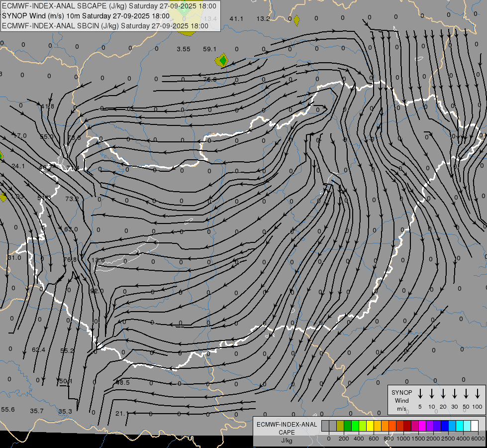Click the 13.6 value on the map
The width and height of the screenshot is (487, 448).
pyautogui.click(x=98, y=260)
